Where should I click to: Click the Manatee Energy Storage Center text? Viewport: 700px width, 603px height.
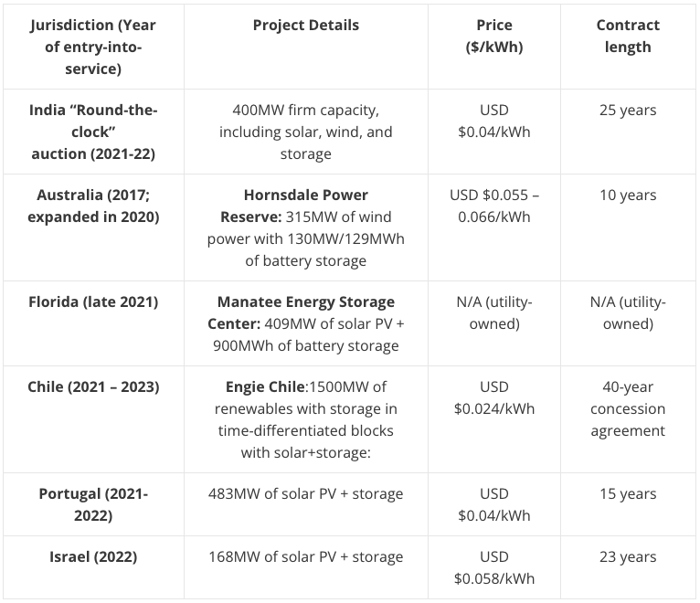pos(302,312)
